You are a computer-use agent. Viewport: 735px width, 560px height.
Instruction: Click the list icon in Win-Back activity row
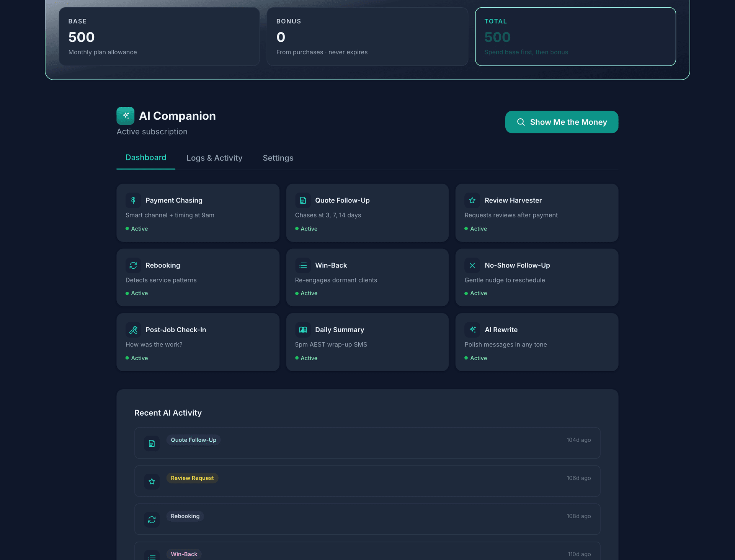point(152,556)
